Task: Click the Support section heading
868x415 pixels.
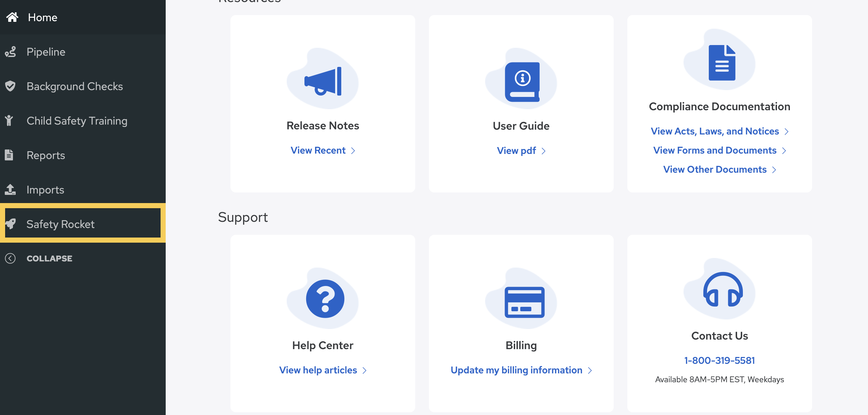Action: click(x=243, y=217)
